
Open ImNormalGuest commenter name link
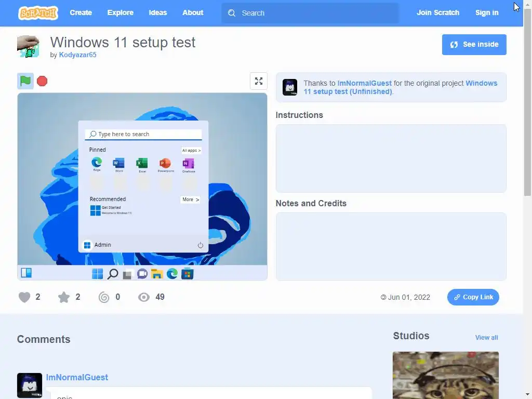click(x=77, y=377)
